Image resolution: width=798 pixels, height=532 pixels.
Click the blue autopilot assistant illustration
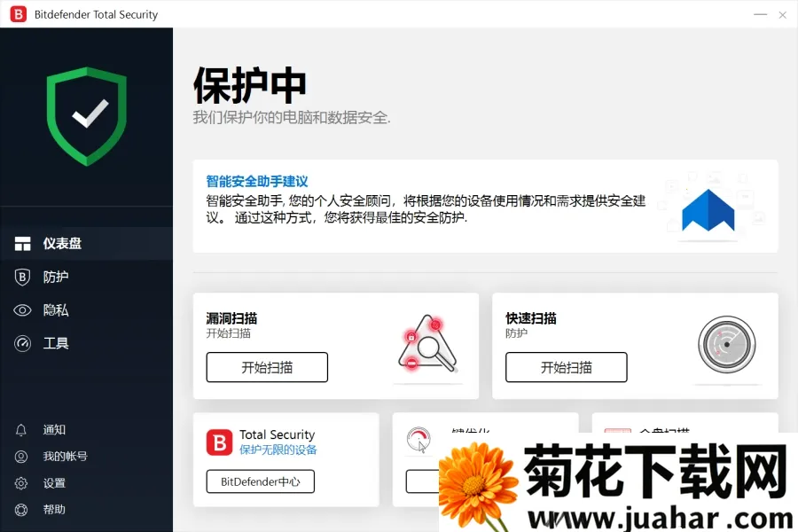(x=708, y=211)
